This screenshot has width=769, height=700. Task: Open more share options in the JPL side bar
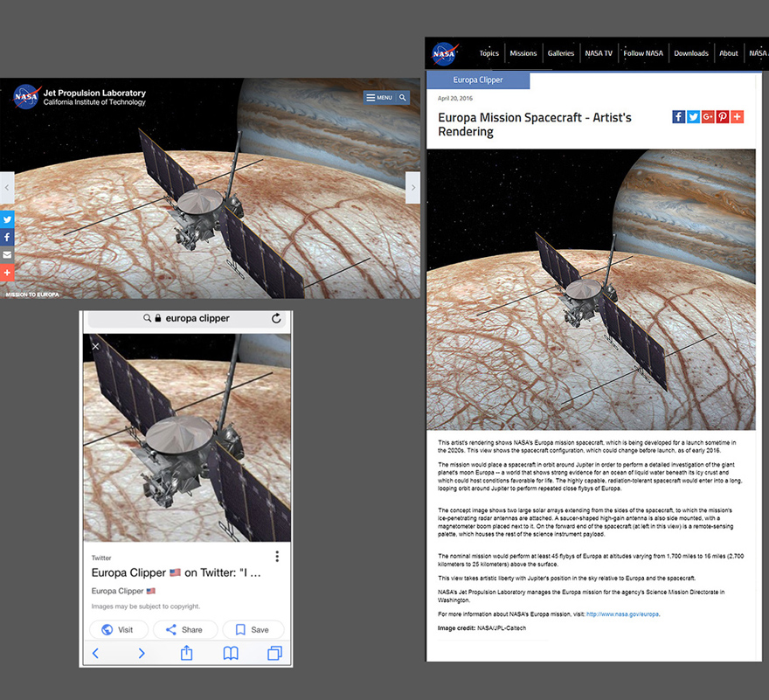[x=7, y=273]
